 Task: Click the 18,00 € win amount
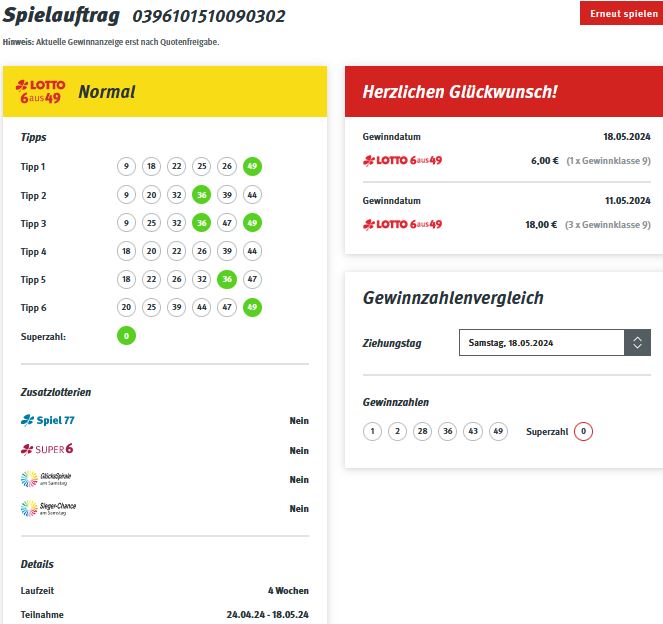pos(542,224)
